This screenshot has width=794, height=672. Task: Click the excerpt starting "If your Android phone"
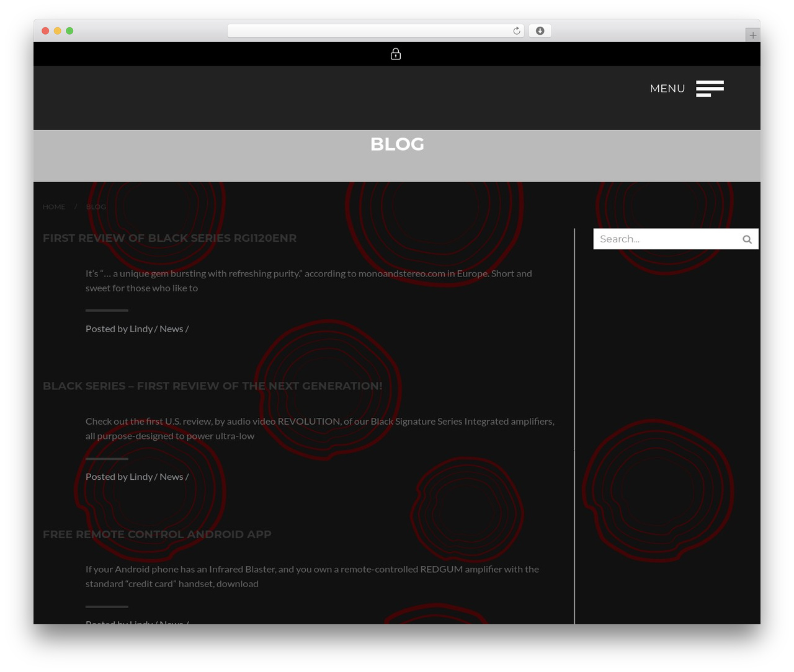313,577
